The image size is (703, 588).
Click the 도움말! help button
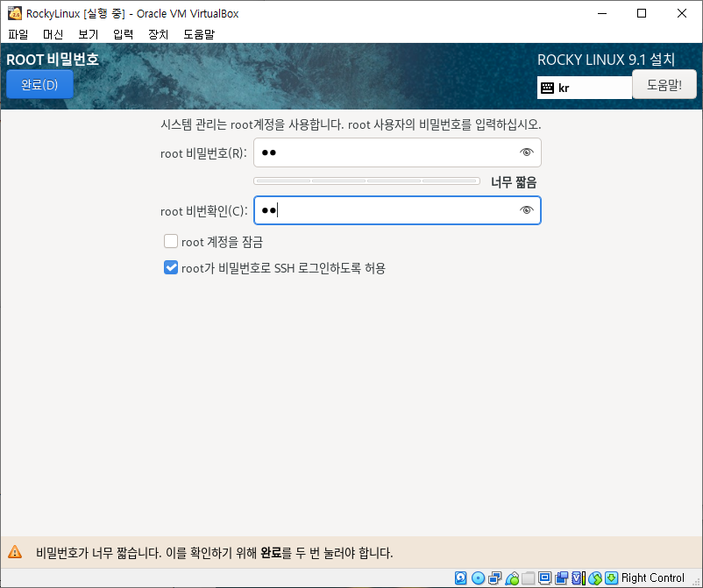pyautogui.click(x=664, y=84)
